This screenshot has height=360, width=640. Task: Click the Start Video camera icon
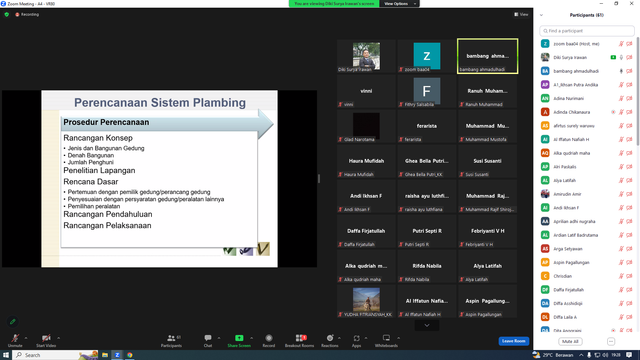46,338
